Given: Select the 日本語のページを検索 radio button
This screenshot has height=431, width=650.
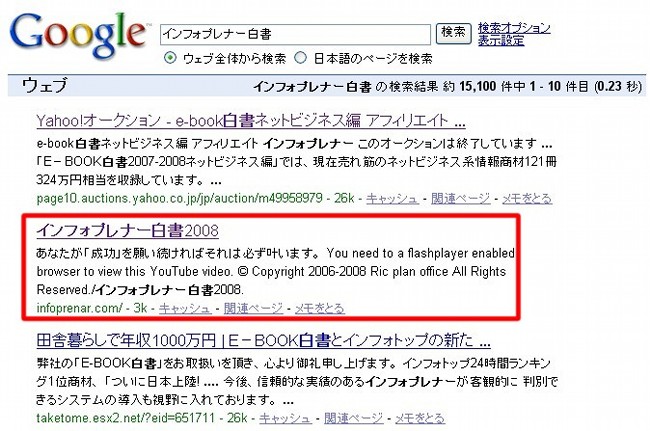Looking at the screenshot, I should pyautogui.click(x=300, y=58).
